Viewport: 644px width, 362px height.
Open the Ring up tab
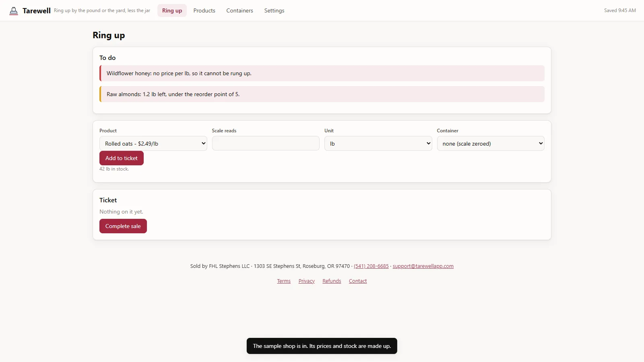pyautogui.click(x=172, y=10)
